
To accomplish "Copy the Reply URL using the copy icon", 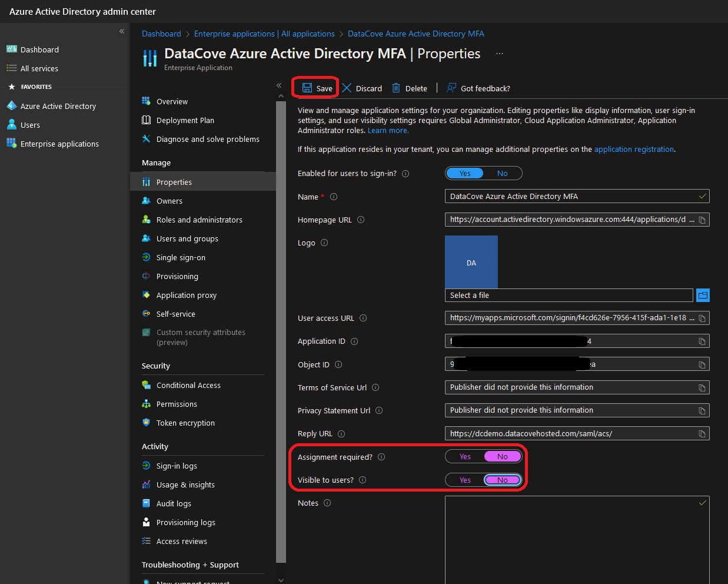I will (702, 434).
